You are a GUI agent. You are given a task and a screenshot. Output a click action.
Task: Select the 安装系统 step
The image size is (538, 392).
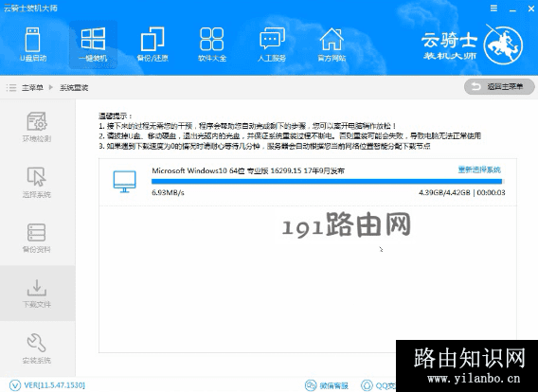tap(37, 348)
